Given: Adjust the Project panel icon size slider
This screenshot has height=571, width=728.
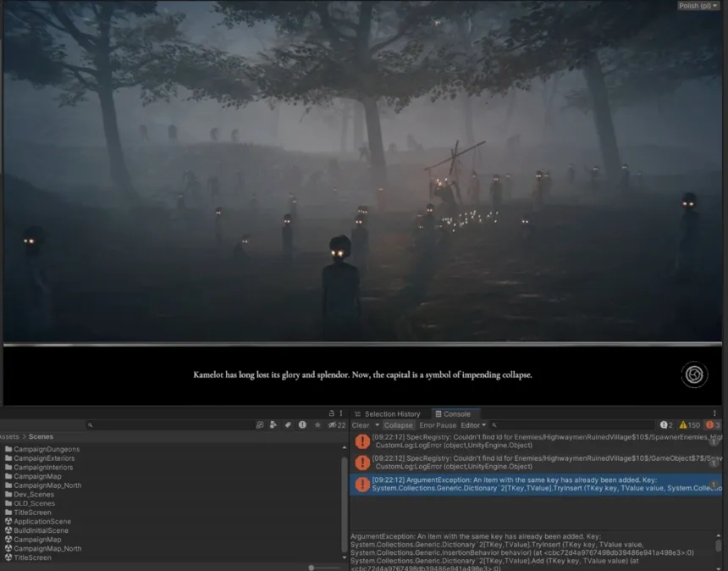Looking at the screenshot, I should (325, 568).
